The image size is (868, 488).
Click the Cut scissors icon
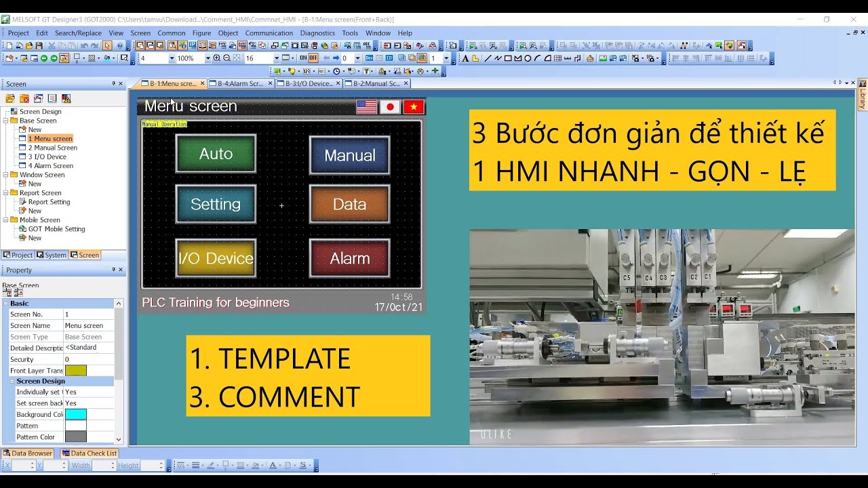[x=52, y=45]
